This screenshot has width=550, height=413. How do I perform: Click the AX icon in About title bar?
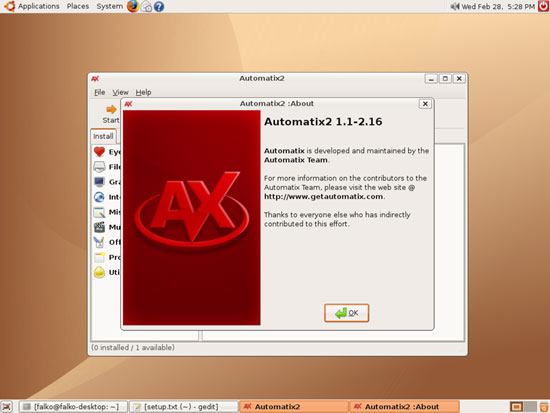(x=128, y=104)
